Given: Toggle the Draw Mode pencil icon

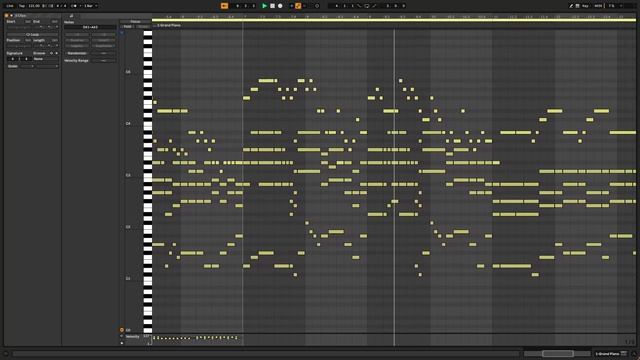Looking at the screenshot, I should click(x=571, y=6).
